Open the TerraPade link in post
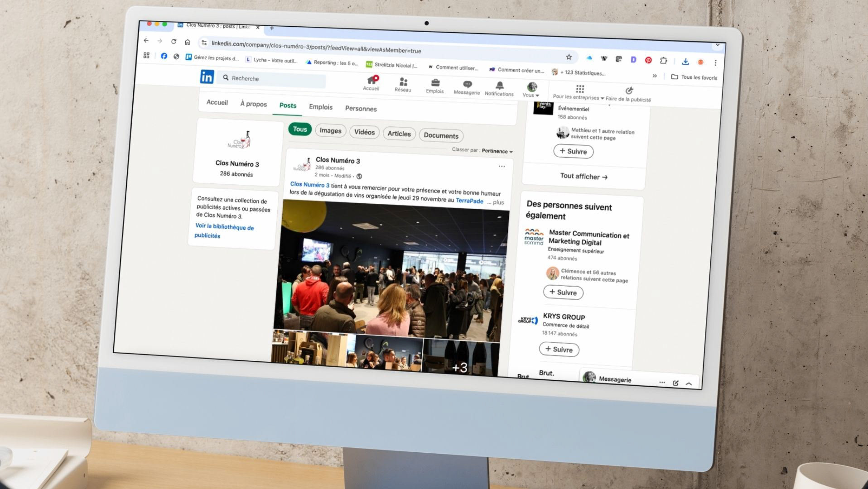The width and height of the screenshot is (868, 489). coord(469,201)
